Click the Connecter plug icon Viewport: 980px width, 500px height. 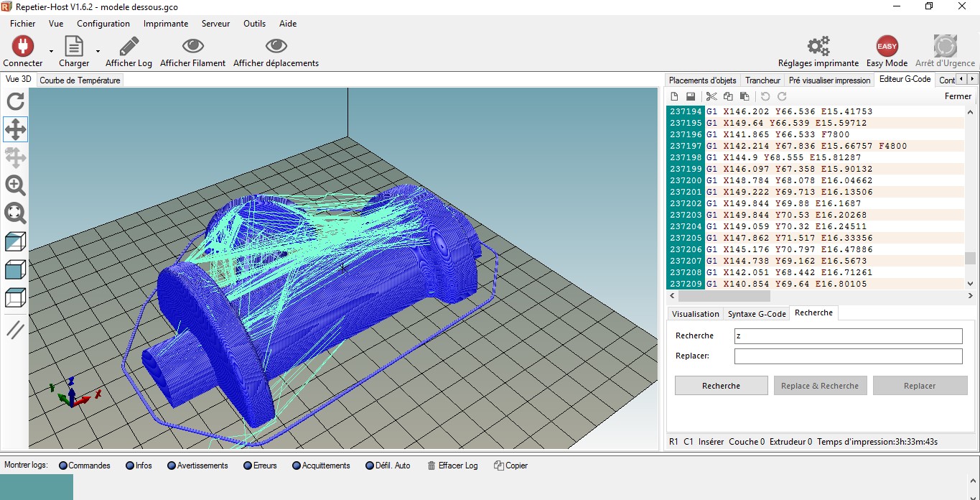[x=23, y=47]
